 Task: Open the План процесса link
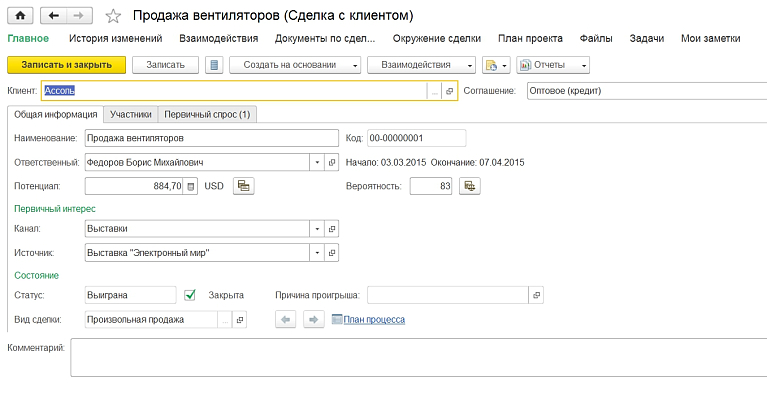373,320
